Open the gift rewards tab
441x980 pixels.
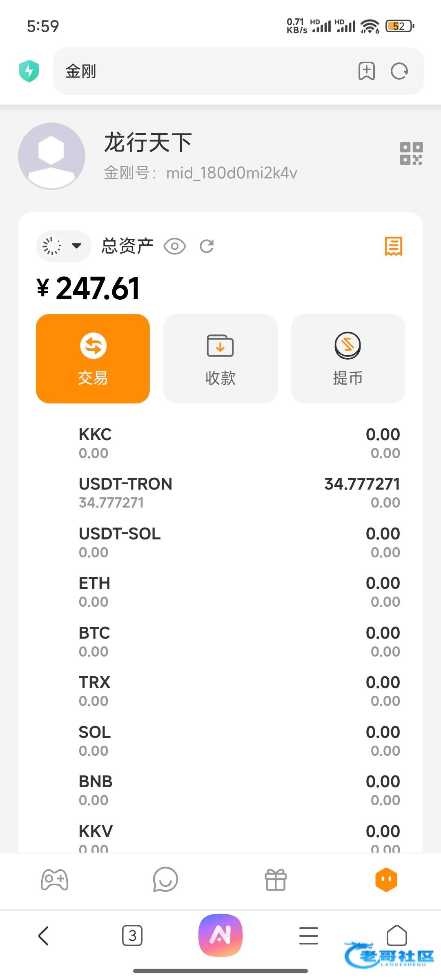(276, 880)
